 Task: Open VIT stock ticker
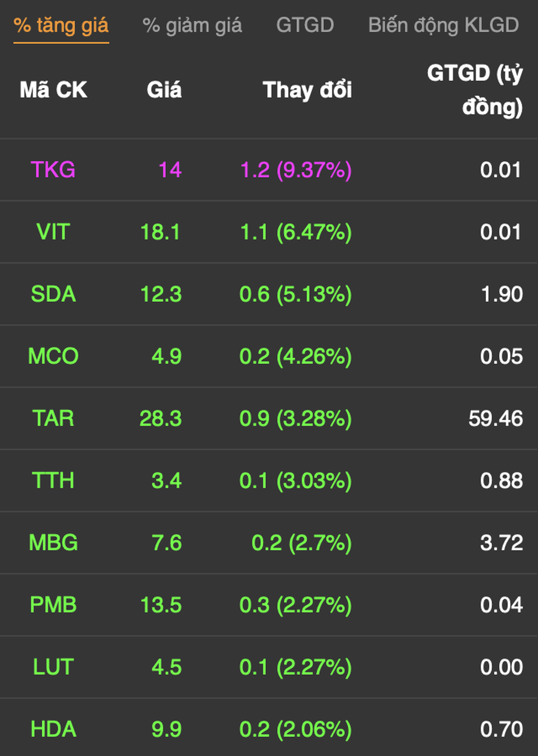pos(53,232)
